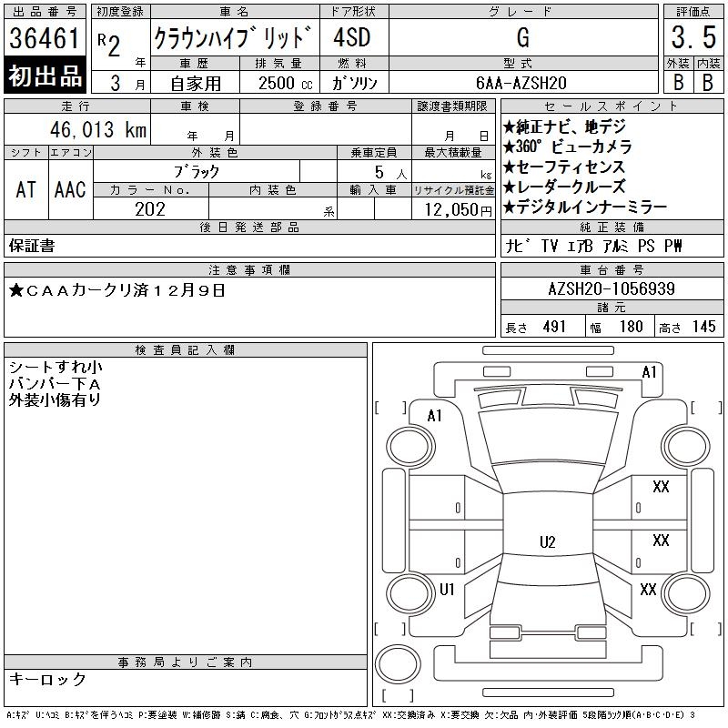Click 保証書 in later-shipped parts

32,246
